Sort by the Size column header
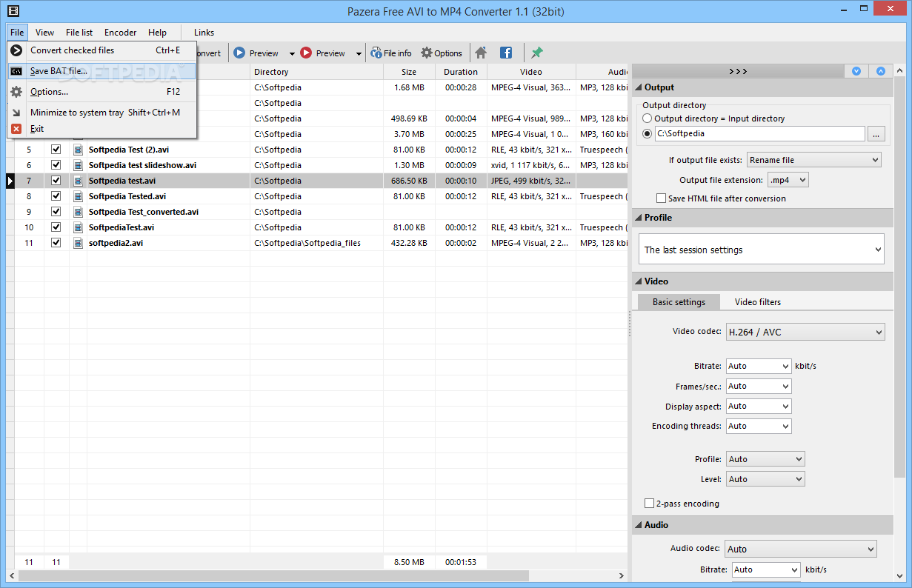Viewport: 912px width, 588px height. (x=409, y=72)
